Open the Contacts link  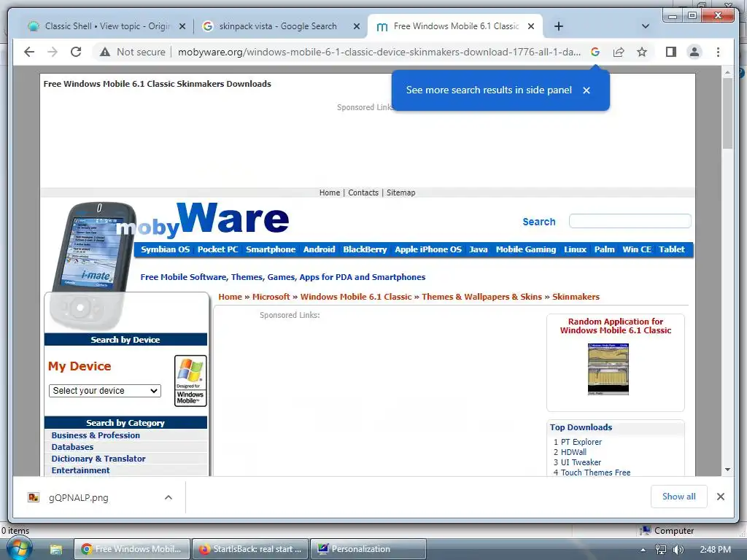click(363, 192)
